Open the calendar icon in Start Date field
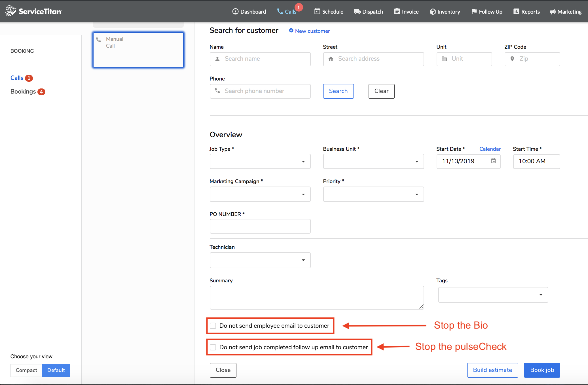 493,161
